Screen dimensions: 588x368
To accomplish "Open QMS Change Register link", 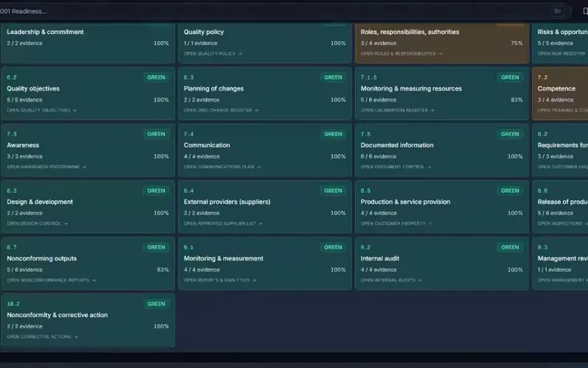I will click(x=220, y=110).
